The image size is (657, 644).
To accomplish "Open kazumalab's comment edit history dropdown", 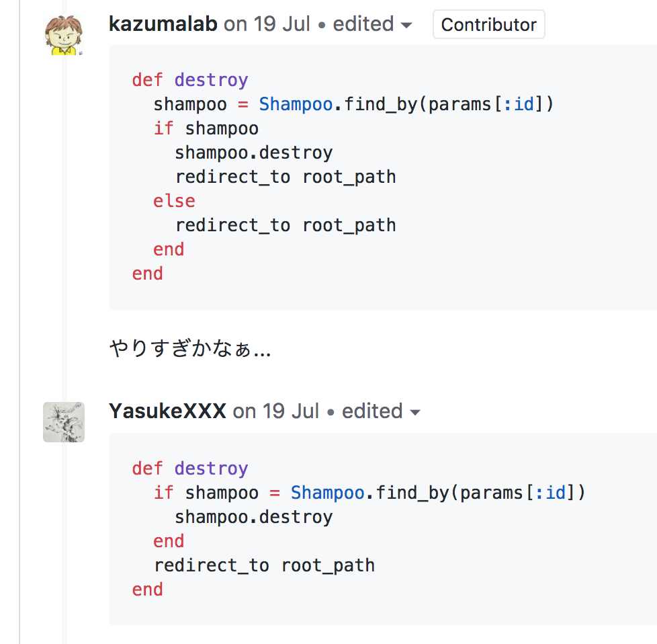I will 372,24.
